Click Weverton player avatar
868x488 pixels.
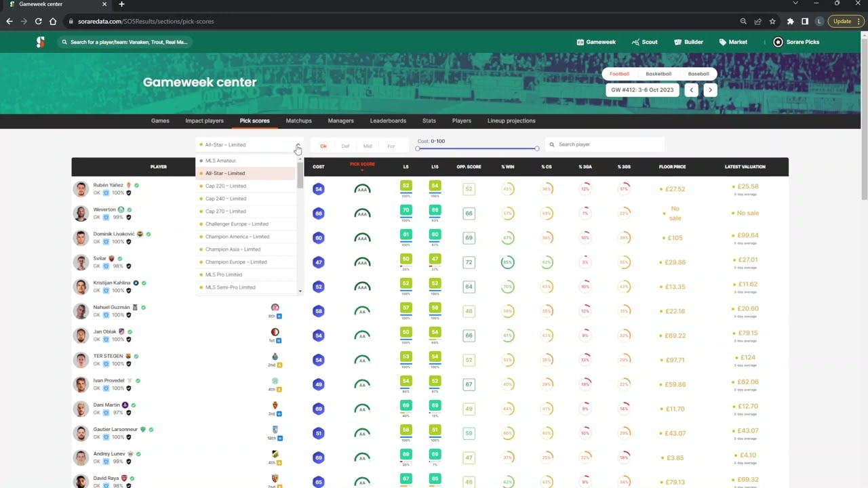81,213
